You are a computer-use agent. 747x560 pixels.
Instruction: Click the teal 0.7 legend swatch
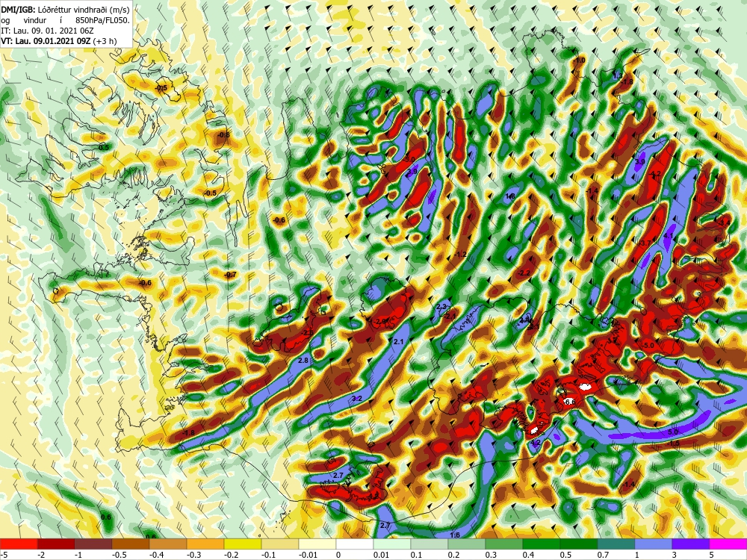click(616, 544)
